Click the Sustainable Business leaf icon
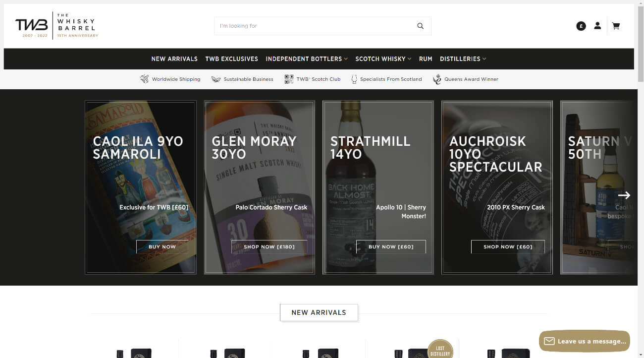Screen dimensions: 644x358 [216, 79]
